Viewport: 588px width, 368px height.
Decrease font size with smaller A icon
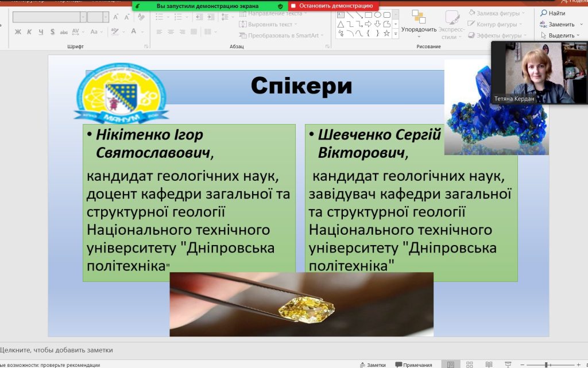(x=127, y=17)
